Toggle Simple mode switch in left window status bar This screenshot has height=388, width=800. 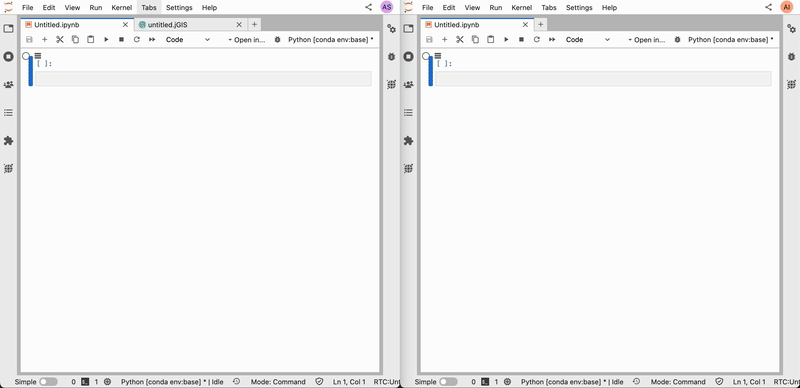[48, 381]
